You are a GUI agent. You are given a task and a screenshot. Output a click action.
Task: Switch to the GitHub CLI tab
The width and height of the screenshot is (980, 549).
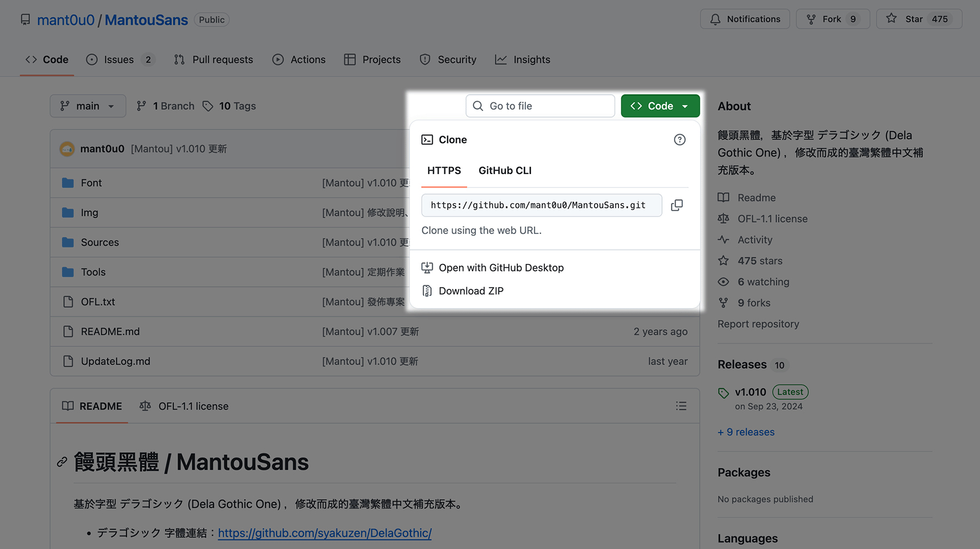click(x=505, y=170)
